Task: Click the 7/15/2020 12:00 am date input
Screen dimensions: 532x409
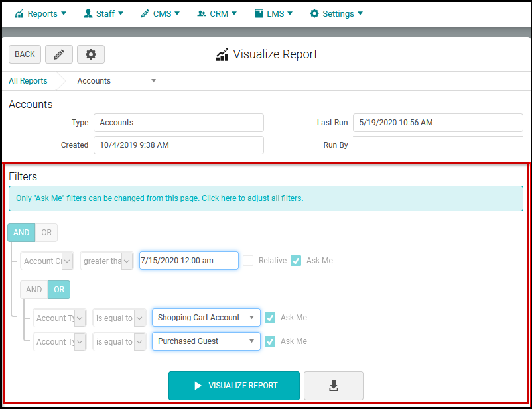Action: [189, 261]
